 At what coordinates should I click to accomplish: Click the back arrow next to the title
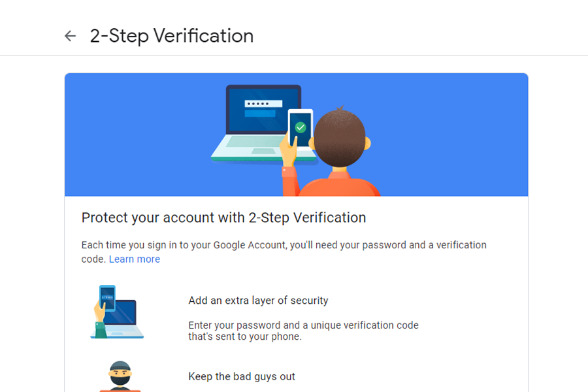click(x=70, y=36)
